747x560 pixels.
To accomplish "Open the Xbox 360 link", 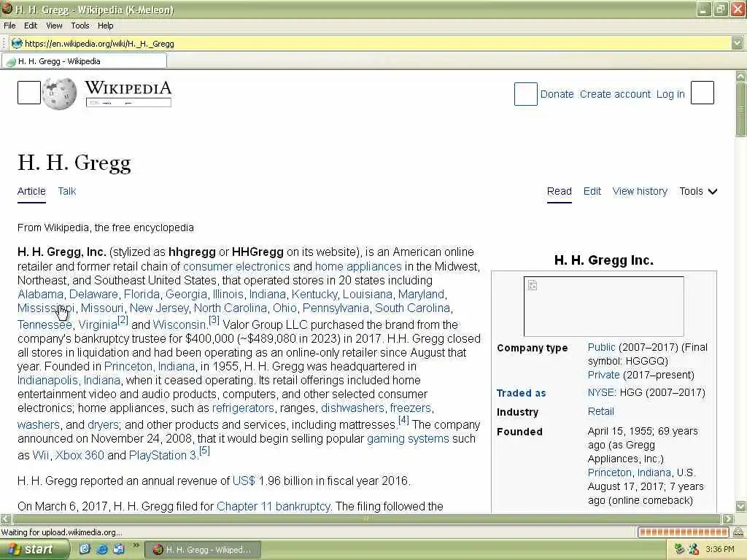I will click(x=80, y=455).
